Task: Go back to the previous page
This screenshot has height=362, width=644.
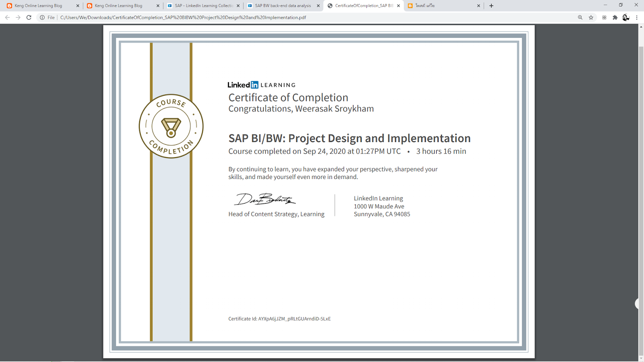Action: tap(7, 17)
